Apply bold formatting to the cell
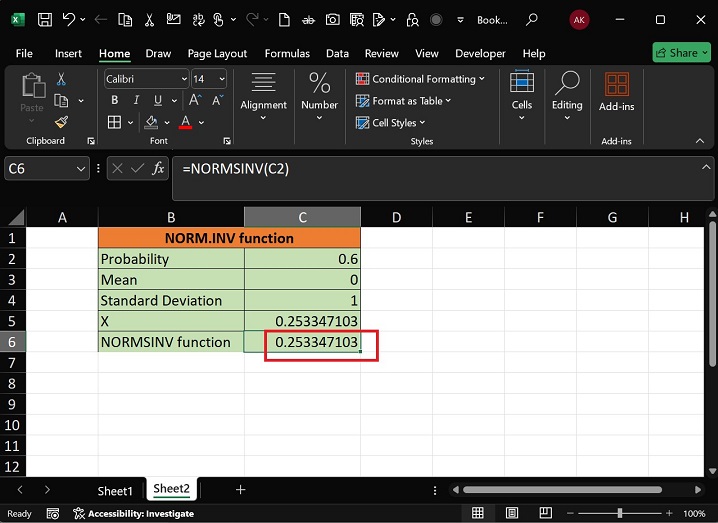 [115, 100]
